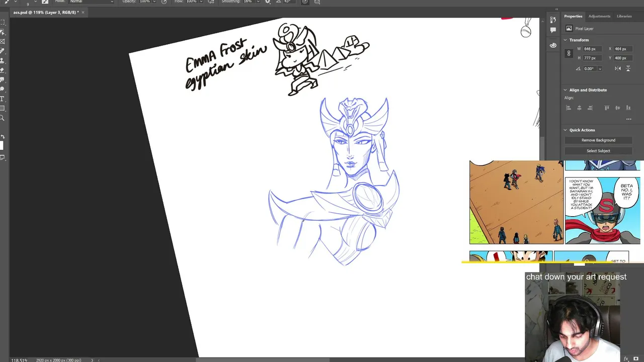Image resolution: width=644 pixels, height=362 pixels.
Task: Open Flow percentage dropdown arrow
Action: tap(201, 2)
